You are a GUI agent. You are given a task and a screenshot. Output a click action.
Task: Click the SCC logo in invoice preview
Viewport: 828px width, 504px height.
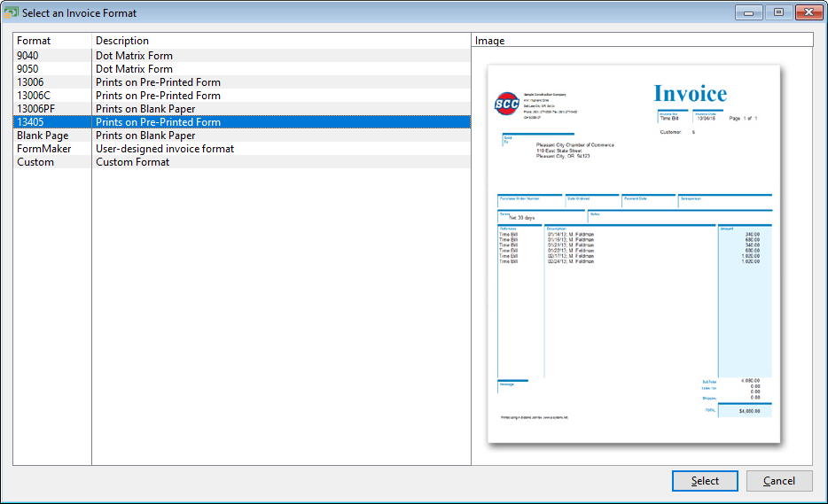click(x=507, y=104)
